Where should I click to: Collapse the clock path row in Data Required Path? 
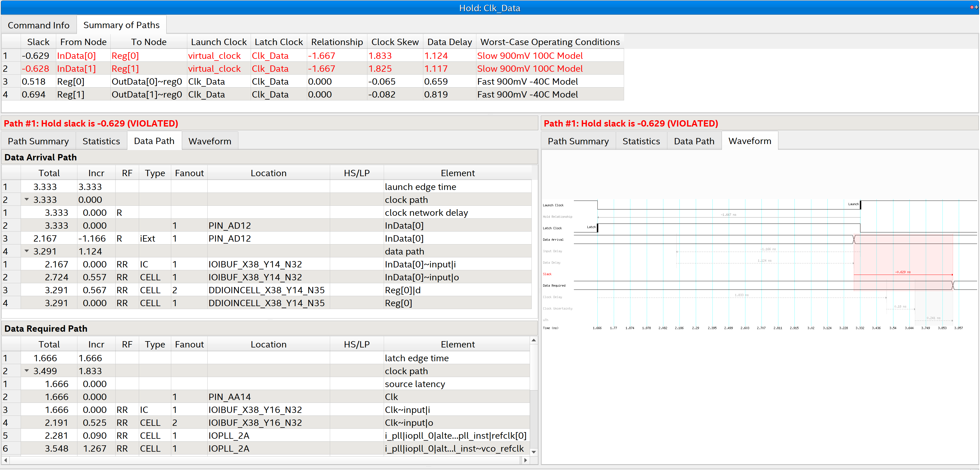pos(27,371)
